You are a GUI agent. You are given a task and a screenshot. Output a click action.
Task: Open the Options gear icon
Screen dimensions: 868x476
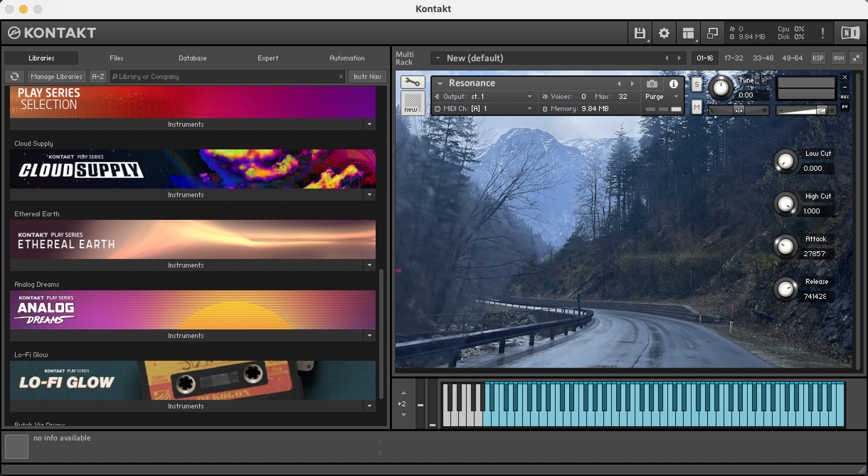[664, 33]
